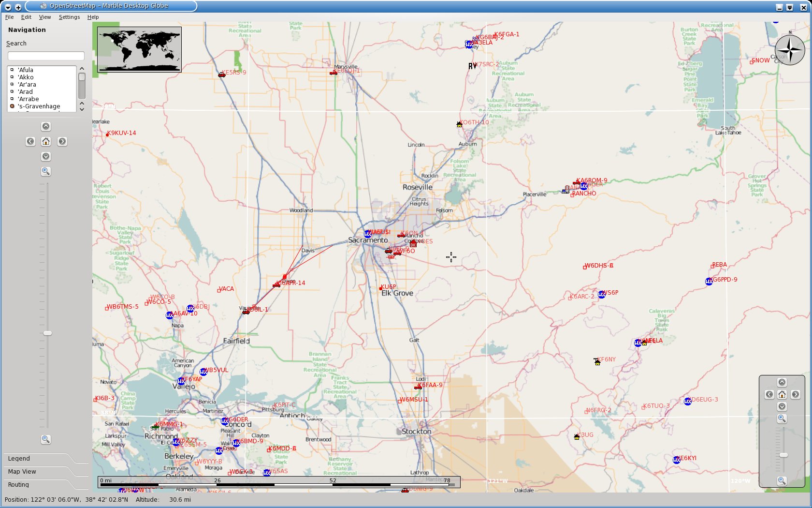
Task: Select the D6EUG-3 blue station marker
Action: (688, 402)
